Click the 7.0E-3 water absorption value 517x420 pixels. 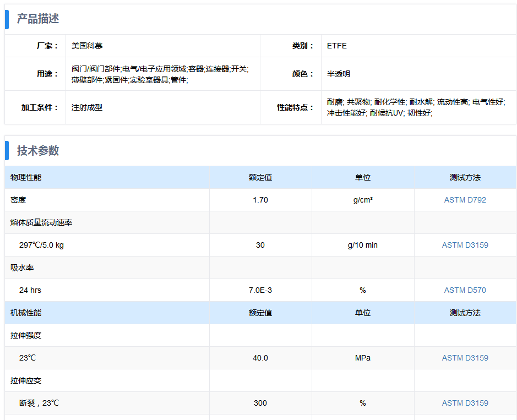coord(260,290)
